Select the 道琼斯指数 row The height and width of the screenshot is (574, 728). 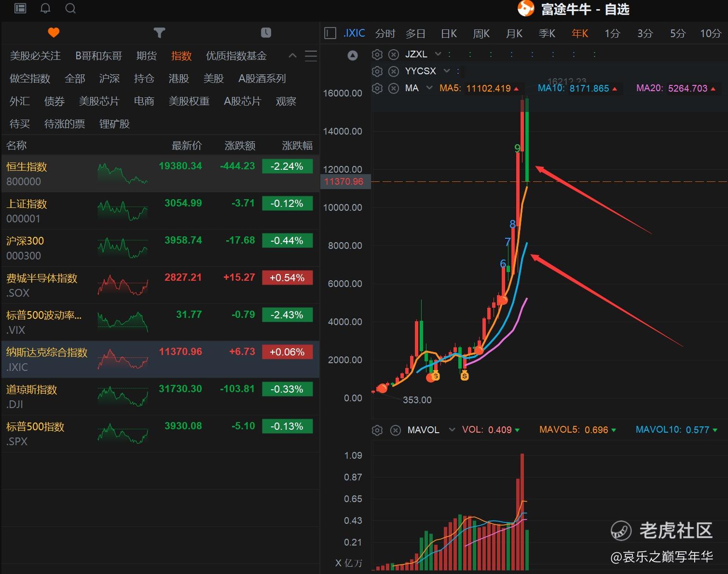tap(160, 396)
